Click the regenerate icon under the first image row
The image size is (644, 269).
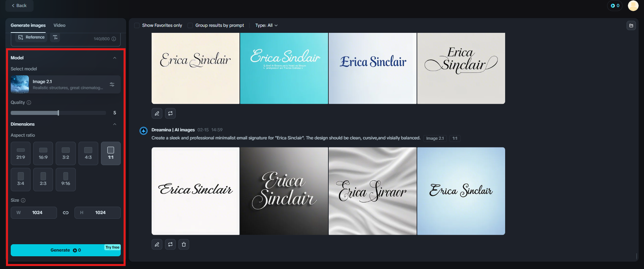coord(170,113)
